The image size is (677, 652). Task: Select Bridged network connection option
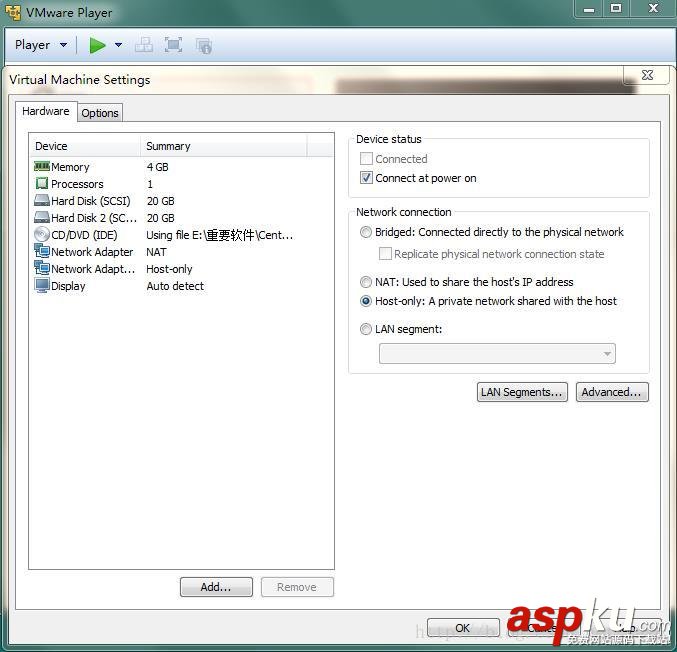pos(366,232)
